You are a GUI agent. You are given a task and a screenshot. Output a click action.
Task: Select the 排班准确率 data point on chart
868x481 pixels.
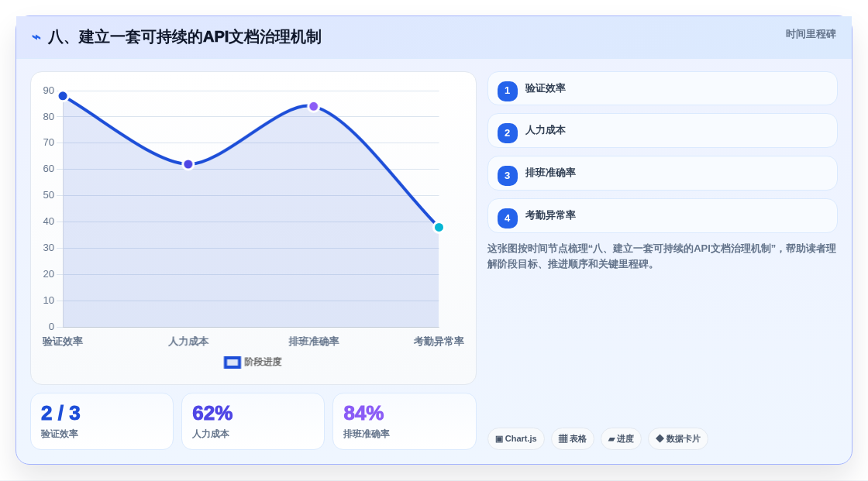tap(314, 106)
